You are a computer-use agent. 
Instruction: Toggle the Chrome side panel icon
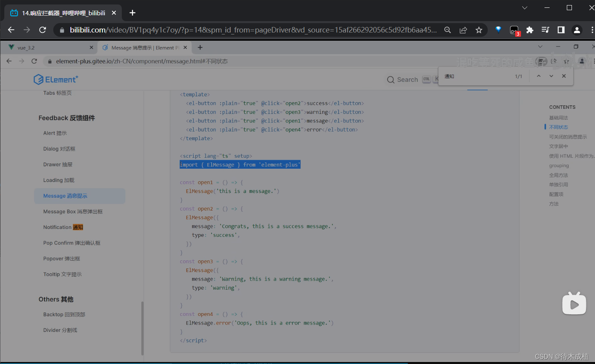[561, 30]
